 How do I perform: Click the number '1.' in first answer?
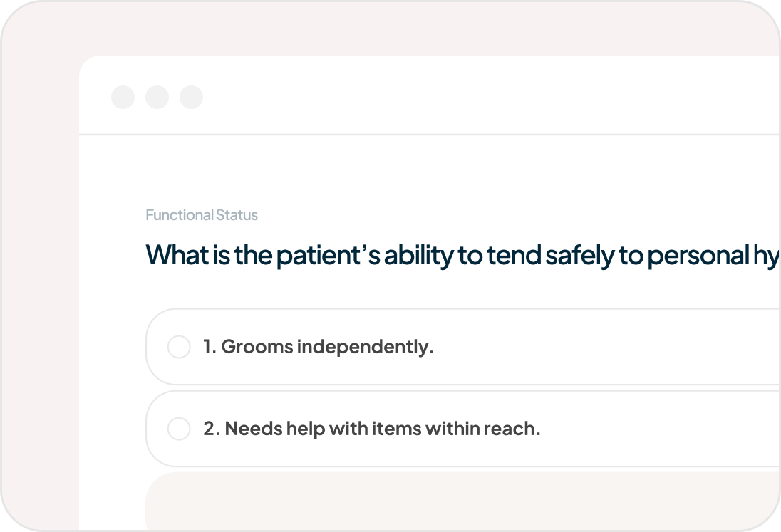tap(210, 347)
